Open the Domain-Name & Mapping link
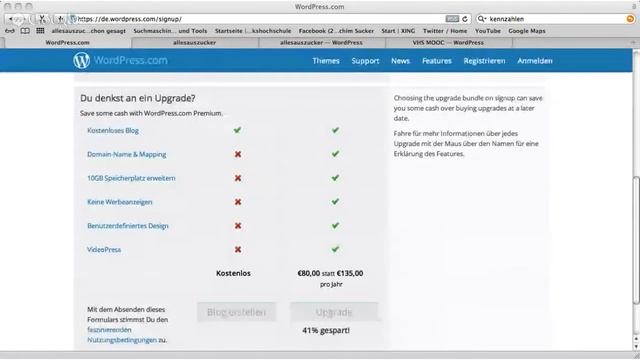 [127, 154]
